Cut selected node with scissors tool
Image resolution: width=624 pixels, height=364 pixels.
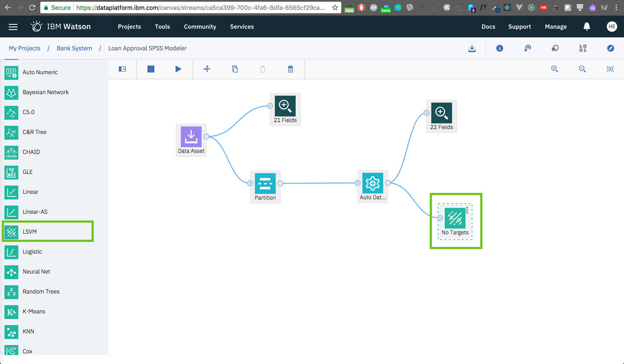pyautogui.click(x=207, y=68)
